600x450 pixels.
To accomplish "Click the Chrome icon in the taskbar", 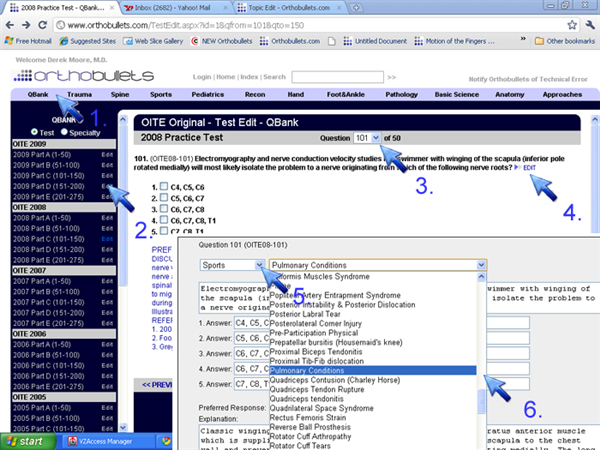I will pos(166,441).
